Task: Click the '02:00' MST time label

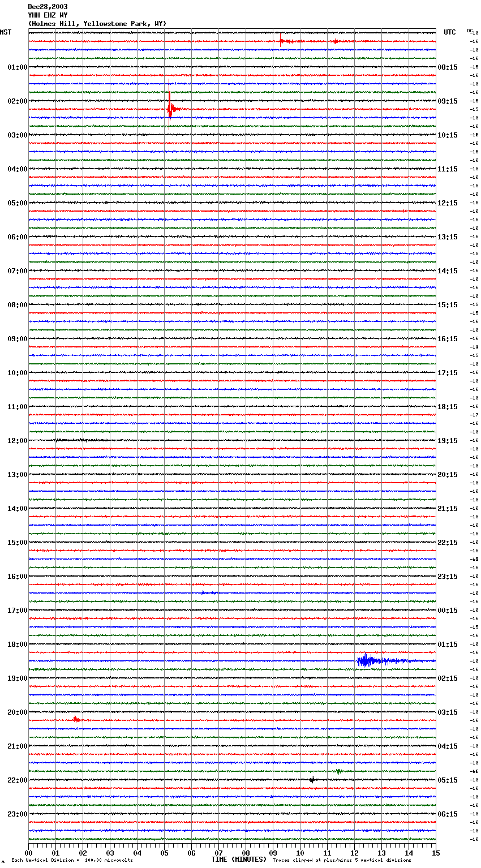Action: pos(18,101)
